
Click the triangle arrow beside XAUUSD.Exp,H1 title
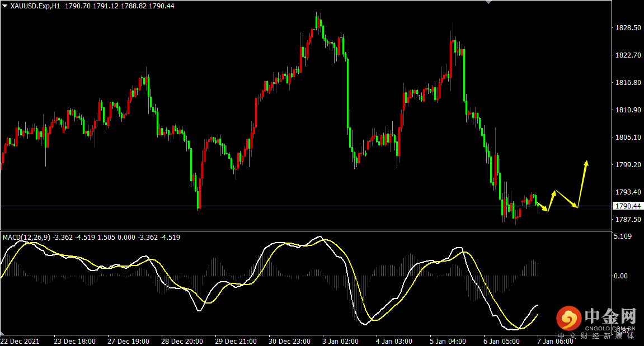click(x=5, y=6)
